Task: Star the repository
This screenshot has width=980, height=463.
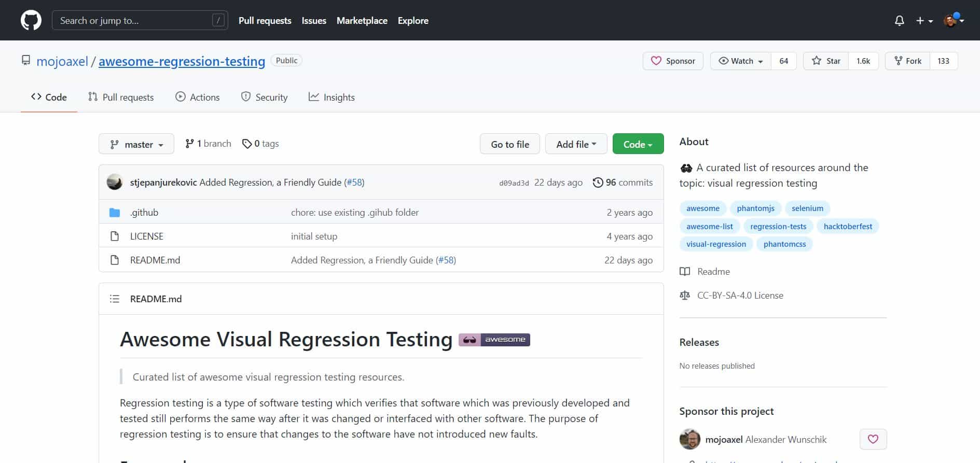Action: point(826,61)
